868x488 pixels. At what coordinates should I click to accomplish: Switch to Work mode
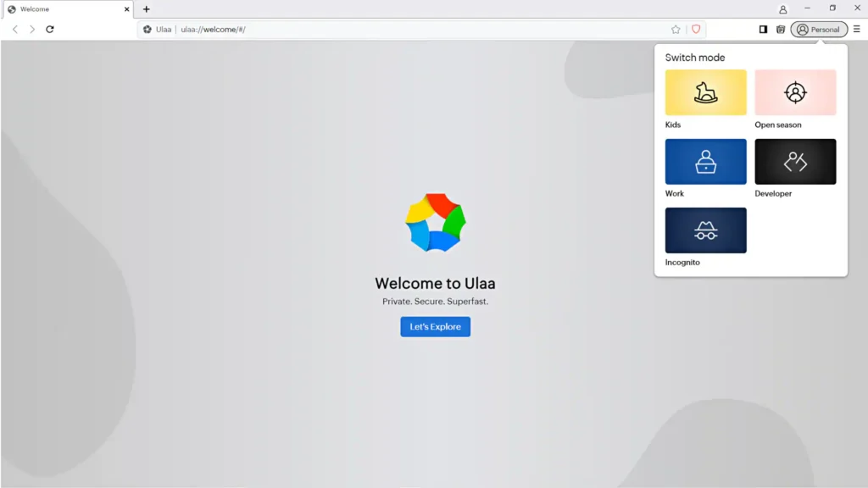click(705, 161)
